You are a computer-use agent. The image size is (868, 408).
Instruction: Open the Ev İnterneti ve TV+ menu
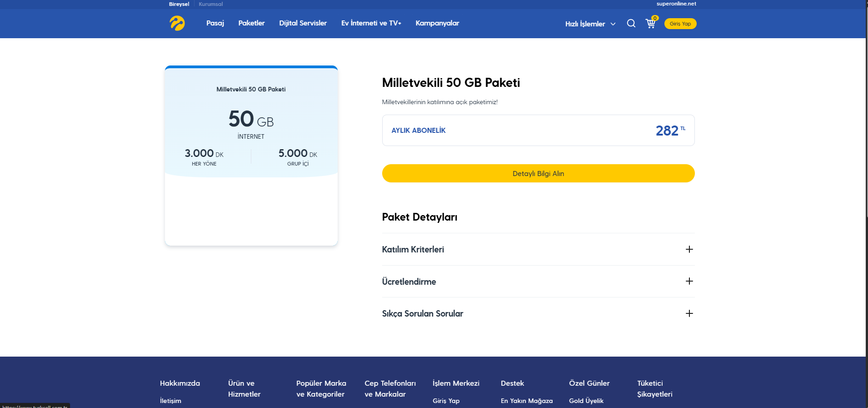coord(371,23)
